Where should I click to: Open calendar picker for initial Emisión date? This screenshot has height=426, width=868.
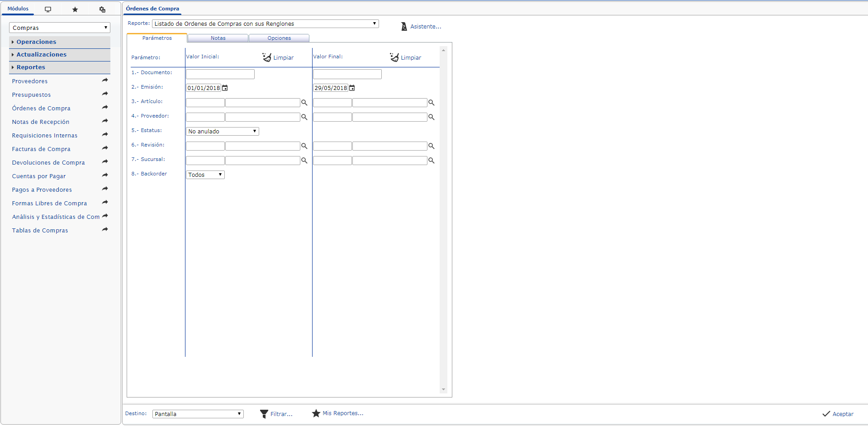225,88
